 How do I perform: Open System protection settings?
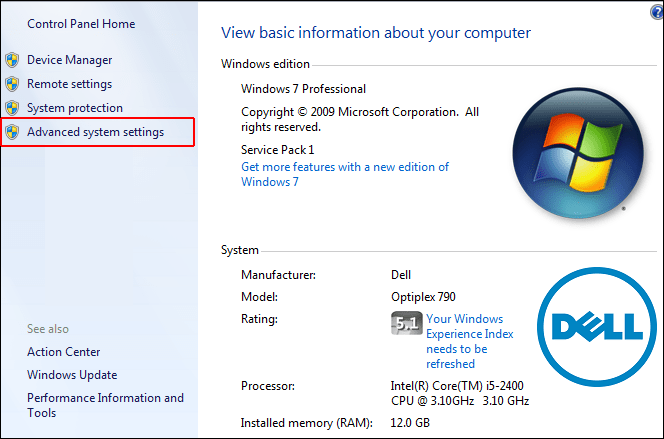tap(75, 108)
